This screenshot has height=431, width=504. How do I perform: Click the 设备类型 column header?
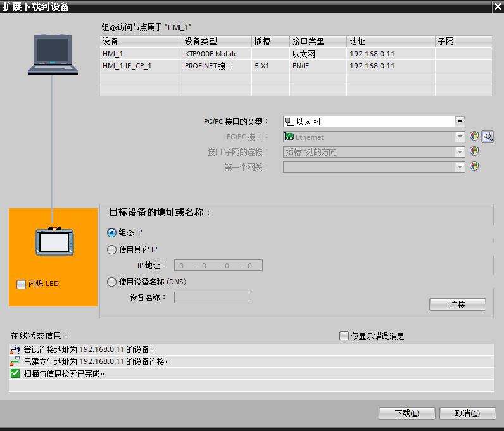pos(217,41)
